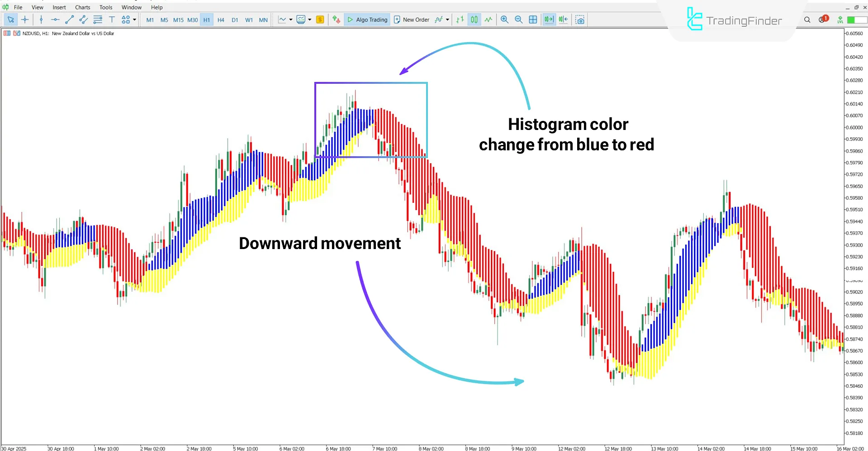Switch chart to line chart mode

(x=489, y=19)
